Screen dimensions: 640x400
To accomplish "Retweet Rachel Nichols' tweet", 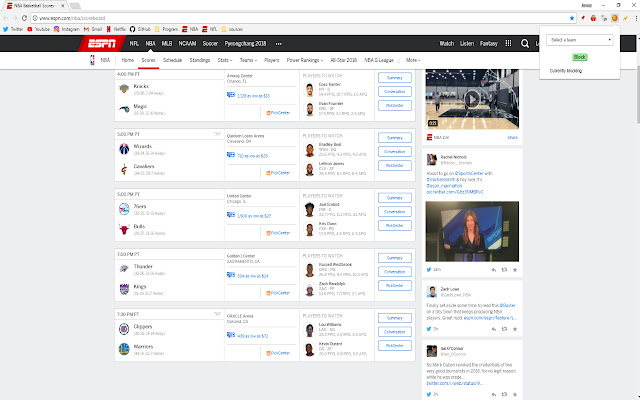I will pyautogui.click(x=504, y=270).
